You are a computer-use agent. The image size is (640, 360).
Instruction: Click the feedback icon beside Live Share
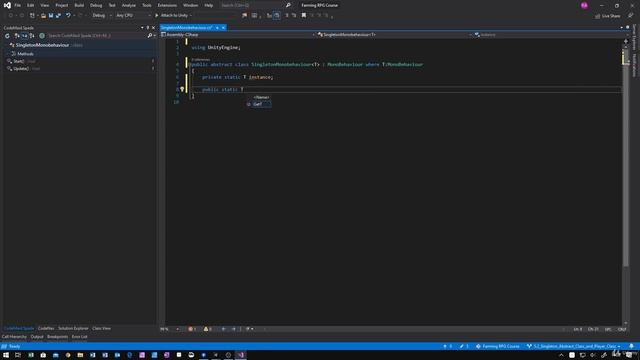coord(631,16)
